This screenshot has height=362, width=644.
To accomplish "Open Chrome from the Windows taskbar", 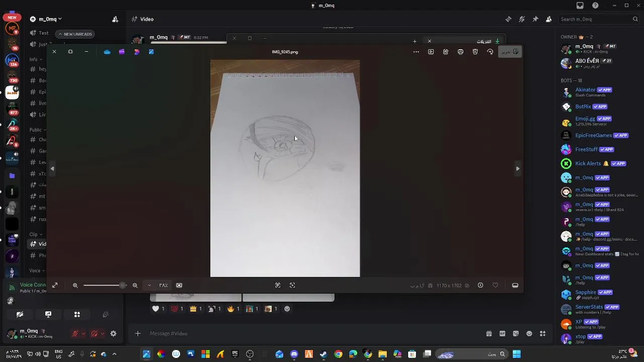I will click(x=339, y=354).
